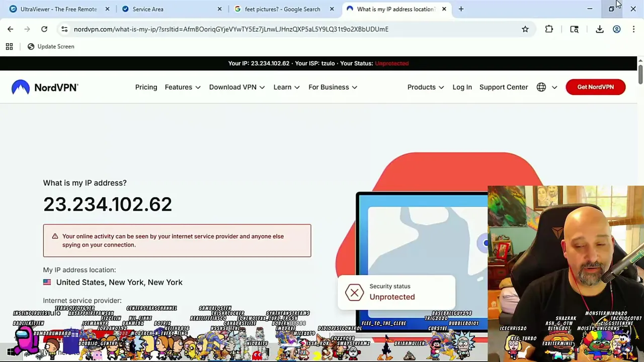Open the media control icon in toolbar

click(574, 29)
